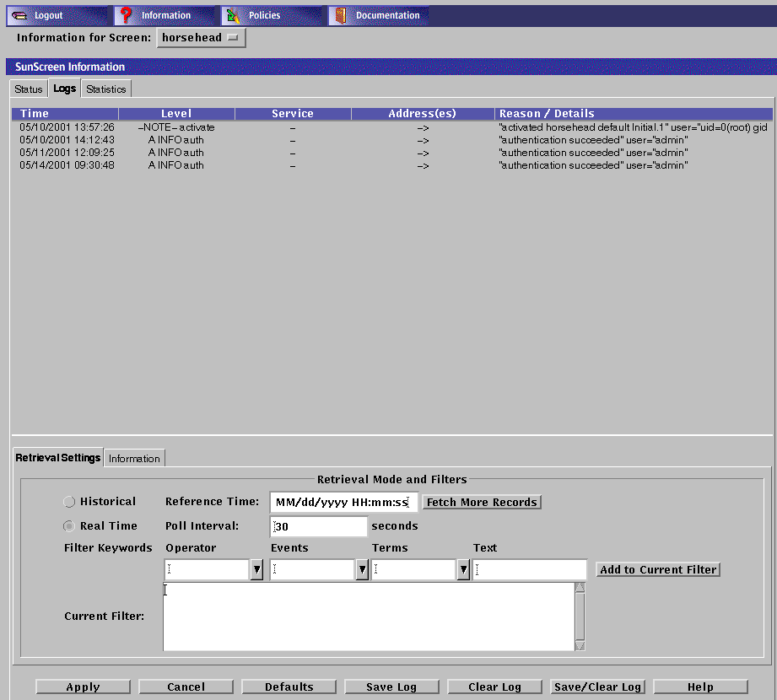Select the Logs tab
Viewport: 777px width, 700px height.
click(x=64, y=89)
